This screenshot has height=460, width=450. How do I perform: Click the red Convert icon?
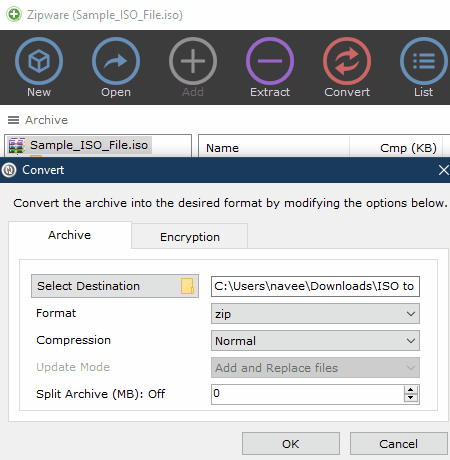347,61
